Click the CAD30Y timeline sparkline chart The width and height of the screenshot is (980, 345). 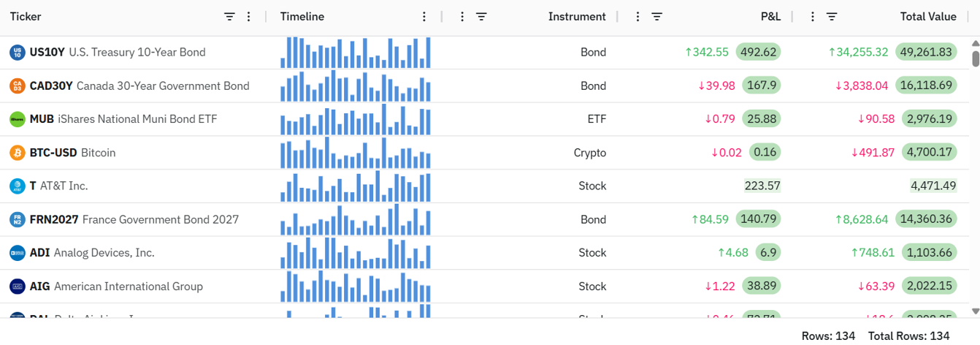356,86
